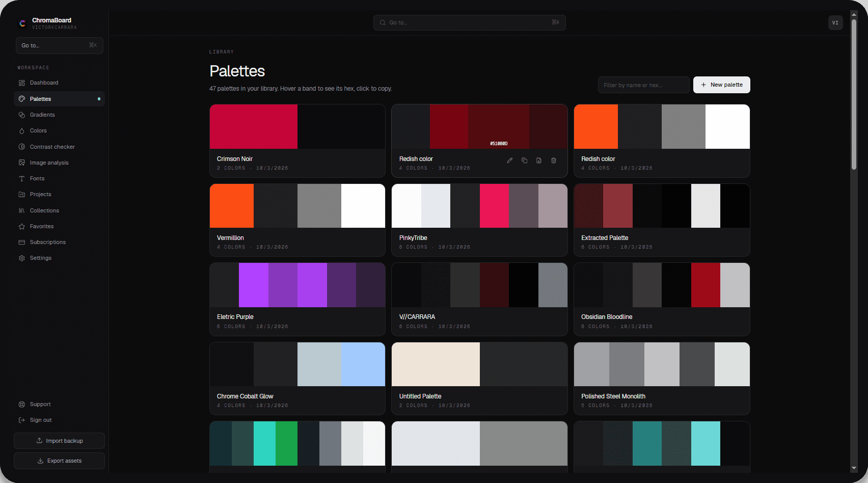Delete the hovered Redish color palette via its trash icon
Screen dimensions: 868x483
point(554,160)
